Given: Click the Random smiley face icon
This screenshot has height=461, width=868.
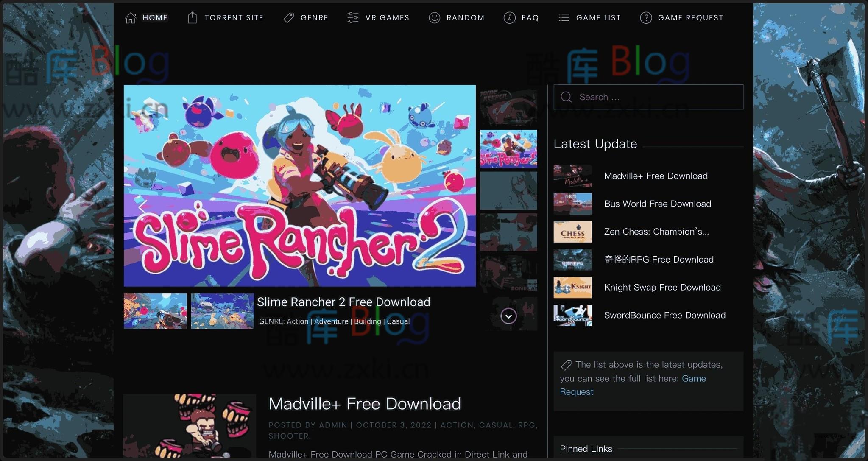Looking at the screenshot, I should tap(434, 18).
